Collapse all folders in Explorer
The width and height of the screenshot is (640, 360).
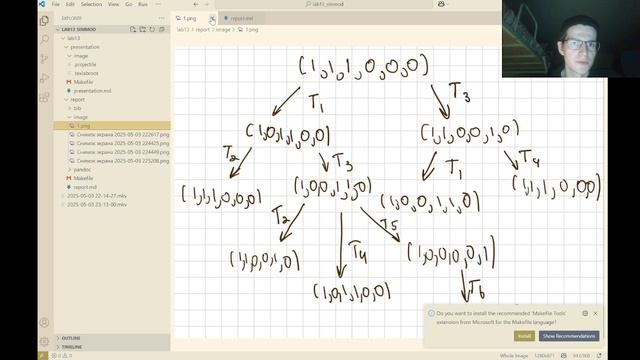tap(162, 29)
